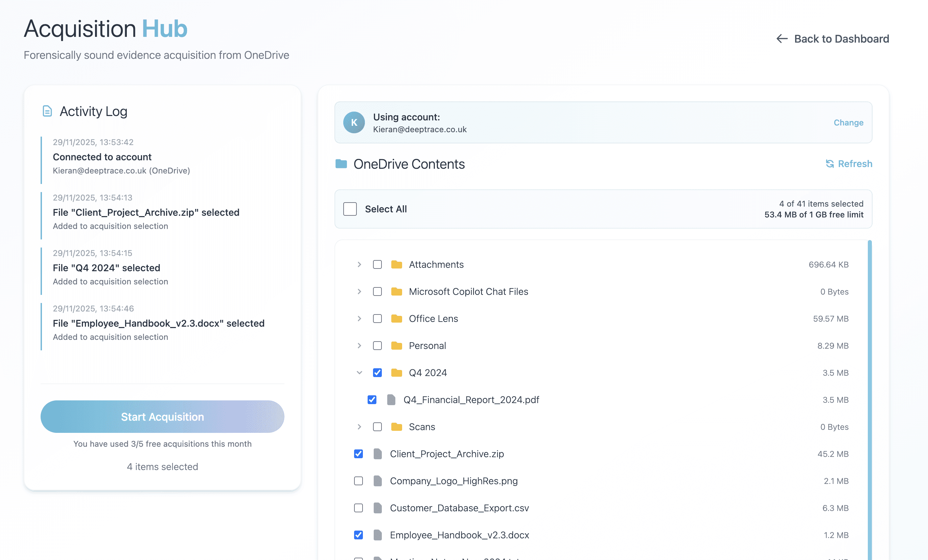The image size is (928, 560).
Task: Click the Client_Project_Archive.zip selected log entry
Action: [162, 216]
